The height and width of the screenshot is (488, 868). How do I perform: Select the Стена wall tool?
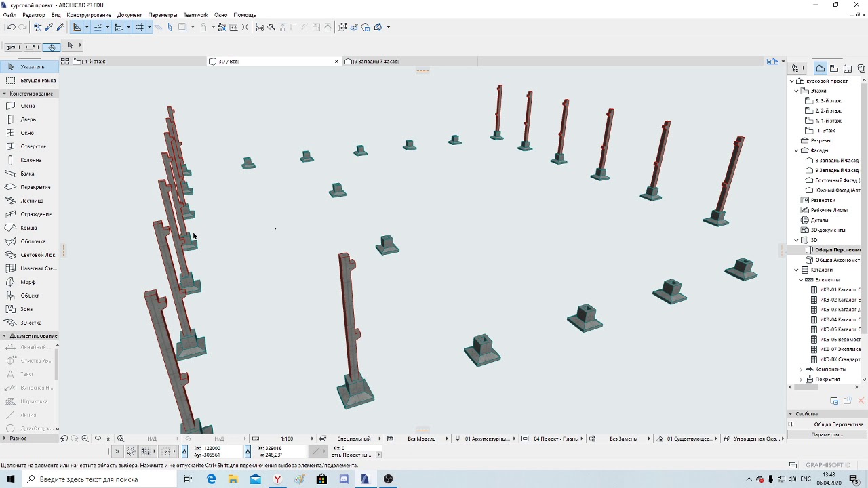click(x=28, y=106)
